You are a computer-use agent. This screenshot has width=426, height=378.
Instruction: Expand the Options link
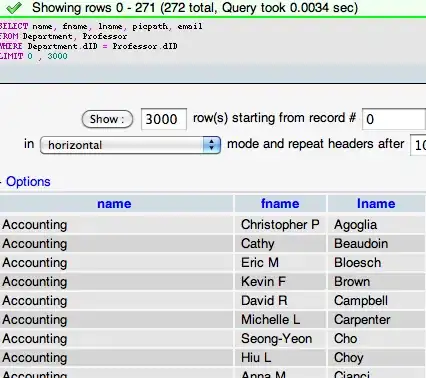pos(28,182)
